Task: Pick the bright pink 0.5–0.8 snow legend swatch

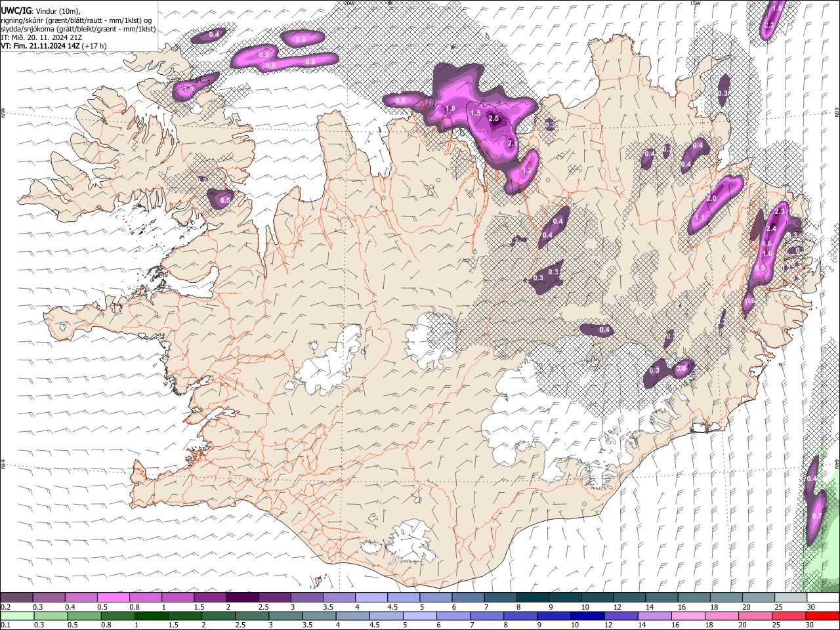Action: click(113, 598)
